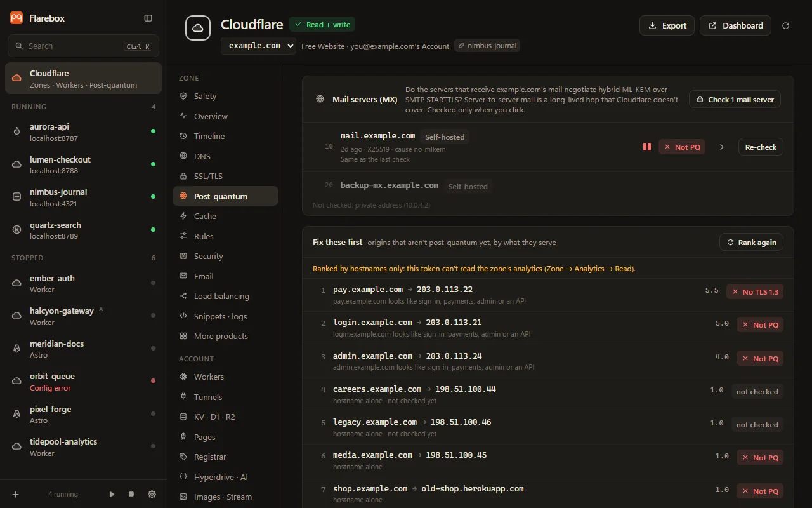Toggle the sidebar collapse icon

(148, 18)
